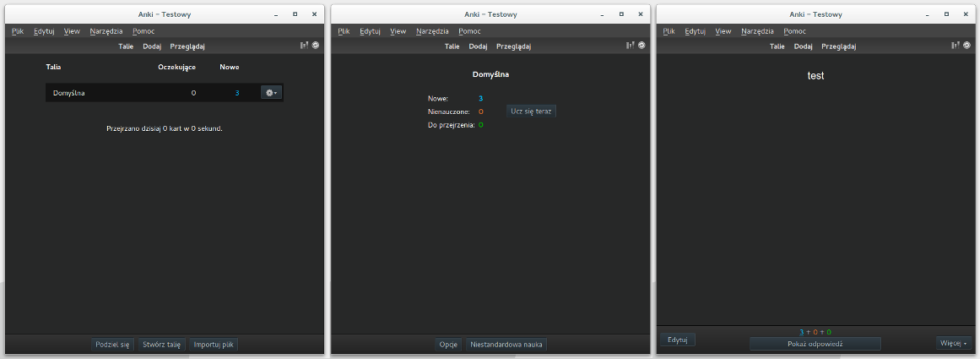
Task: Open Pomoc menu in left window
Action: (143, 31)
